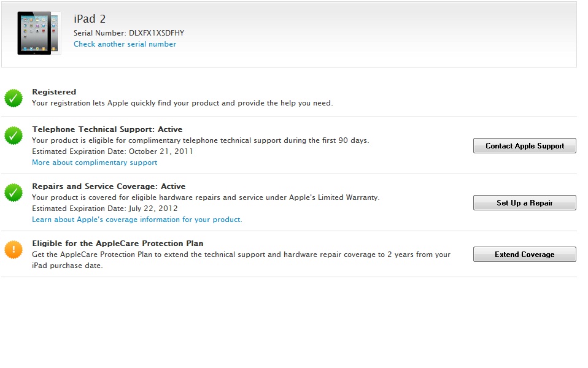The height and width of the screenshot is (368, 588).
Task: Click the serial number DLXFX1XSDFHY text
Action: 156,33
